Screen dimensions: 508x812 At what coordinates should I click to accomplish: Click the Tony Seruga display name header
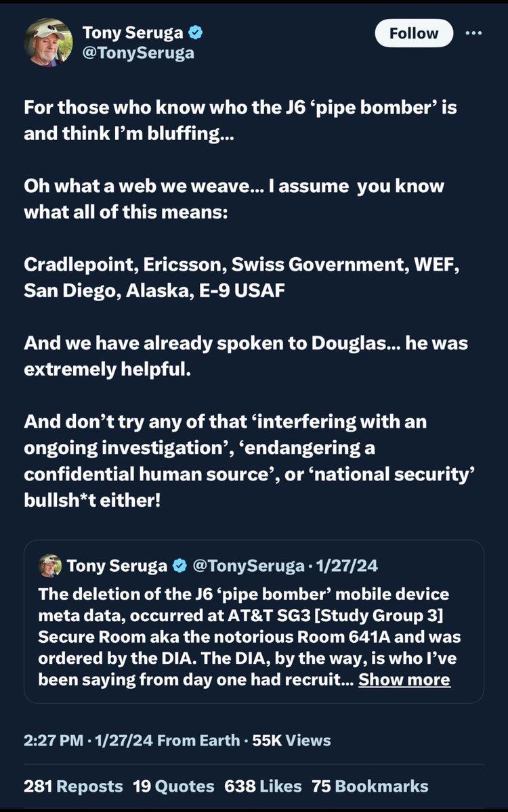(132, 32)
